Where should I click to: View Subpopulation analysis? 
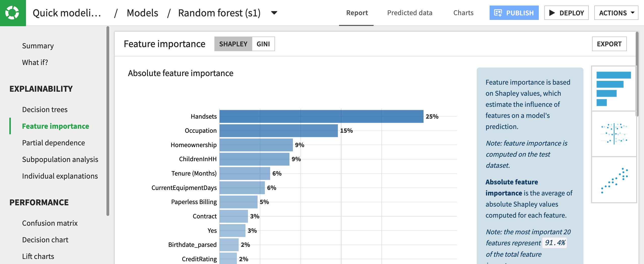point(60,159)
